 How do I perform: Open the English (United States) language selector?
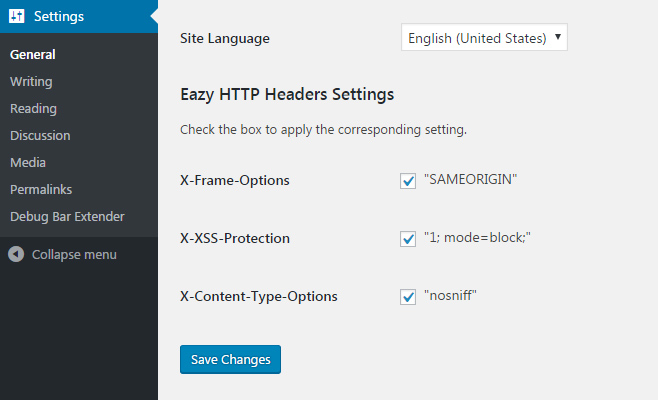[484, 37]
